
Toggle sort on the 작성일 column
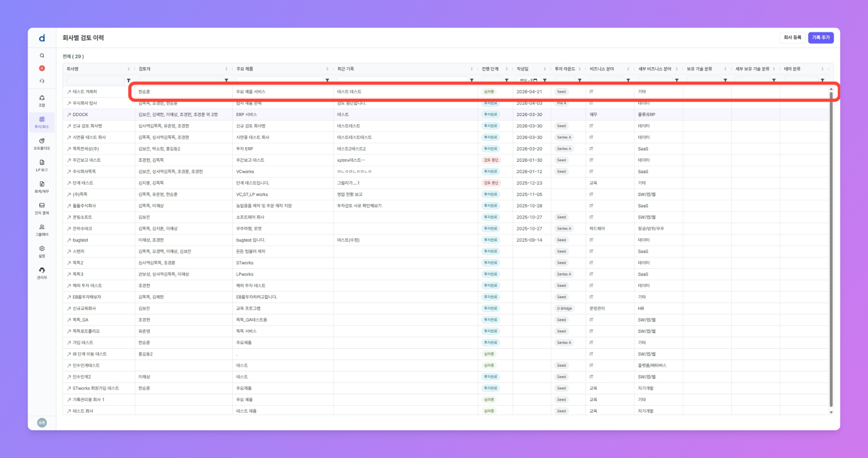coord(545,69)
